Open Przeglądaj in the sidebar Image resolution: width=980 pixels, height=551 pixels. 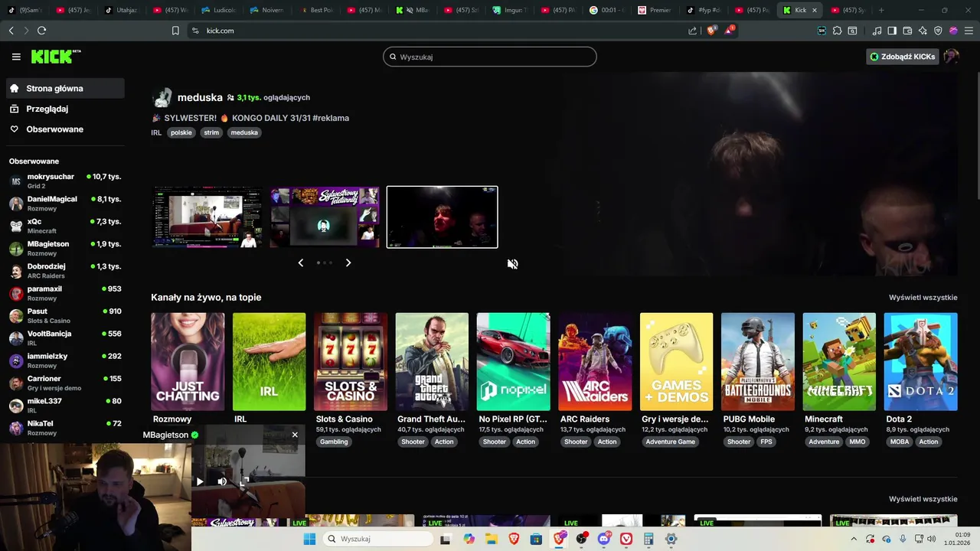[65, 109]
